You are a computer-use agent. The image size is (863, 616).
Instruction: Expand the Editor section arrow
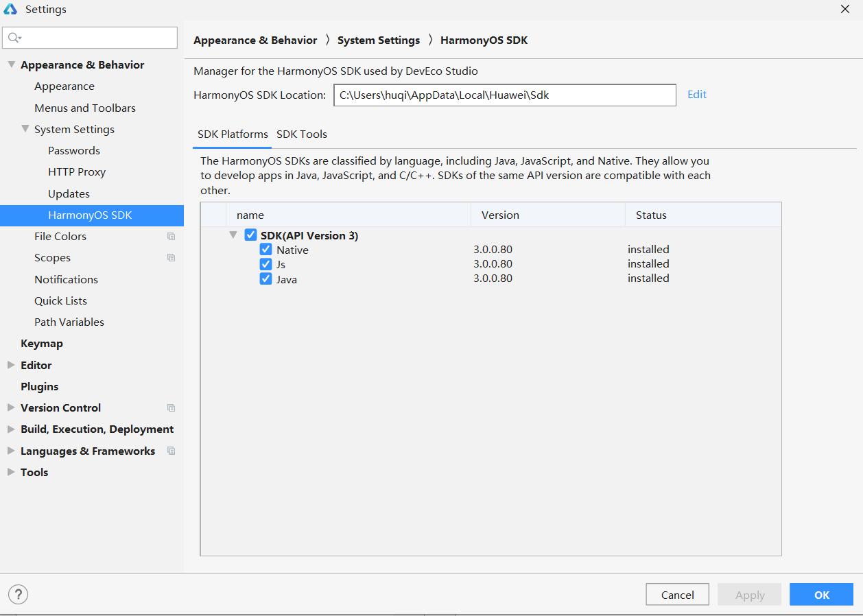(11, 365)
